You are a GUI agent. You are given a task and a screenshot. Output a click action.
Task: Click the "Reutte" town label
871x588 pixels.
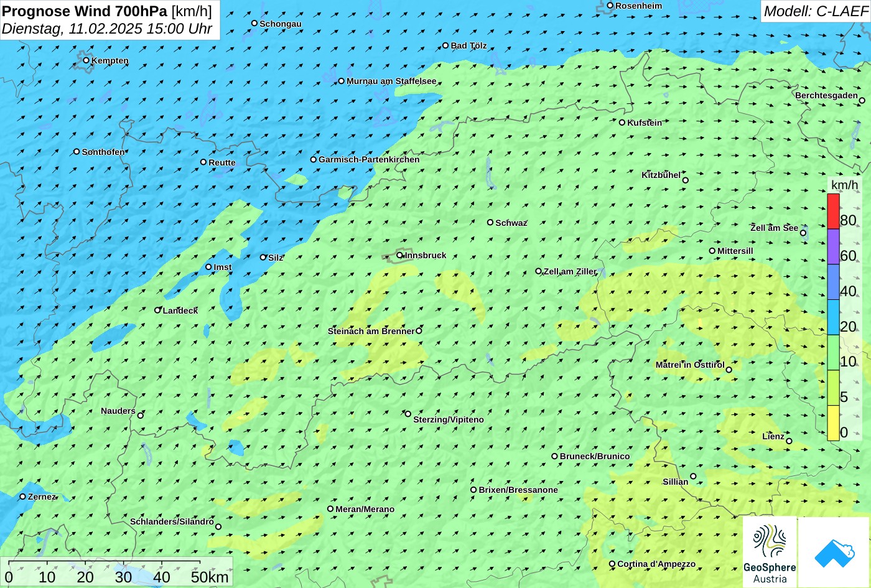222,162
